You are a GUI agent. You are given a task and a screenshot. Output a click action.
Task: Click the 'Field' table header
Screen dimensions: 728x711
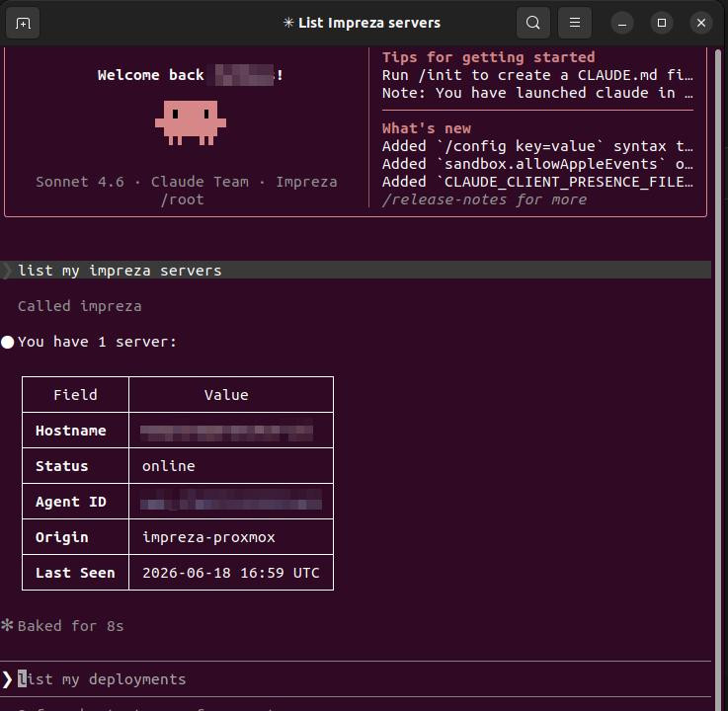tap(75, 394)
